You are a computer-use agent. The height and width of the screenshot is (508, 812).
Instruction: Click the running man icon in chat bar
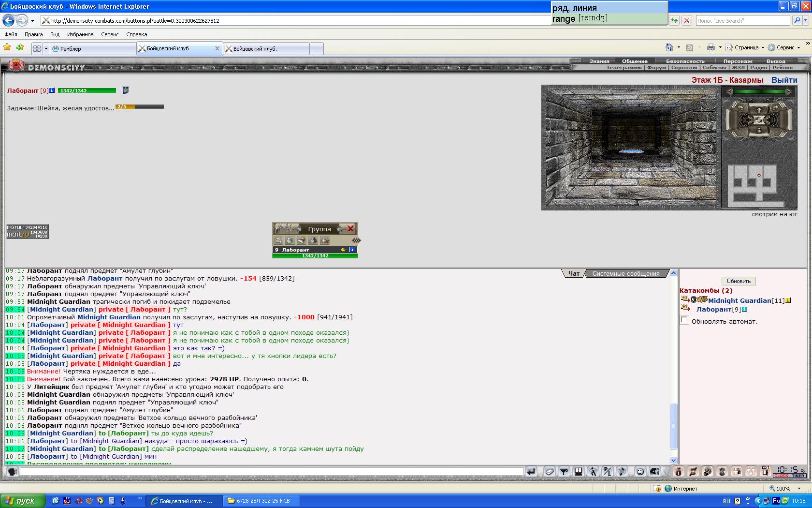point(593,471)
